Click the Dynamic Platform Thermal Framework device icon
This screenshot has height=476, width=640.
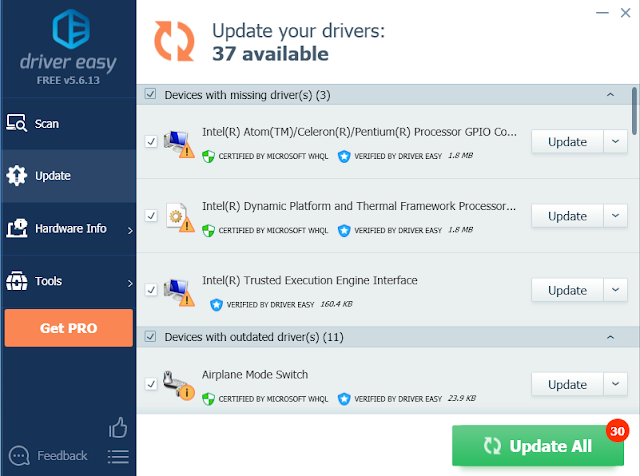[x=180, y=218]
